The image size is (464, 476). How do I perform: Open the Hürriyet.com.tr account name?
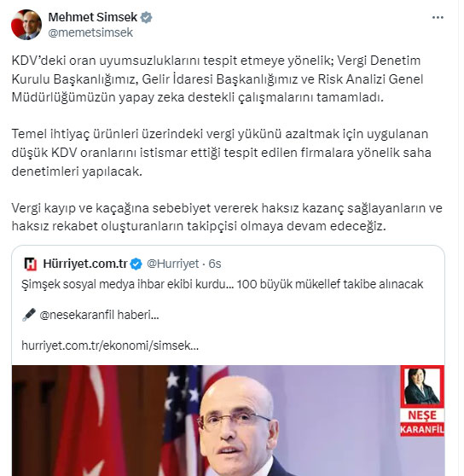(x=85, y=264)
